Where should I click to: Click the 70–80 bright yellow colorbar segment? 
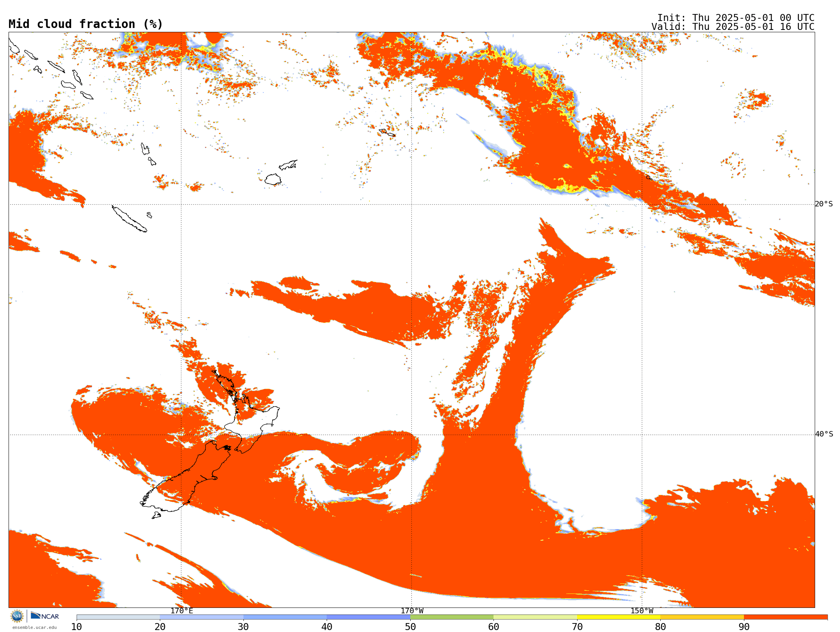click(x=619, y=617)
